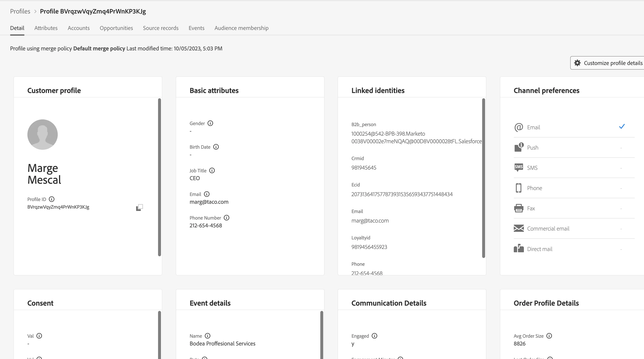This screenshot has width=644, height=359.
Task: Click the Linked identities card scrollbar
Action: [483, 178]
